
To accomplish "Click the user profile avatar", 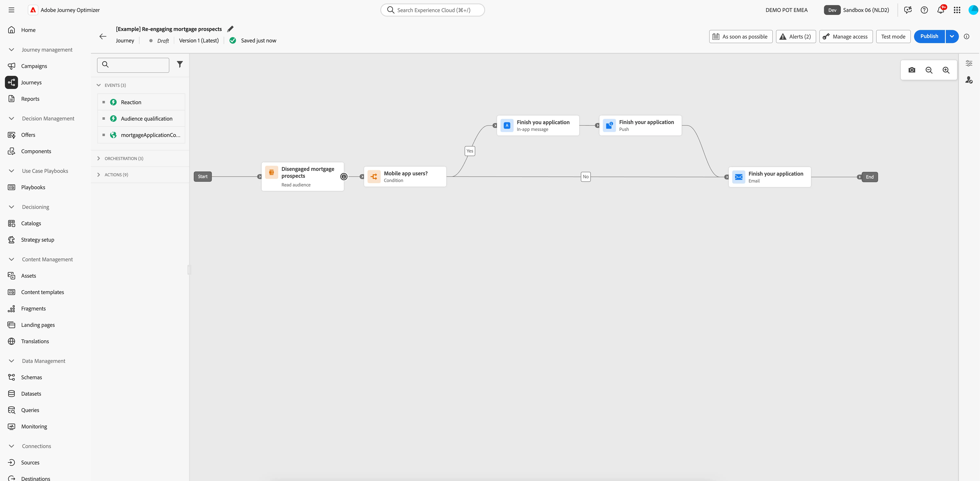I will [x=973, y=10].
